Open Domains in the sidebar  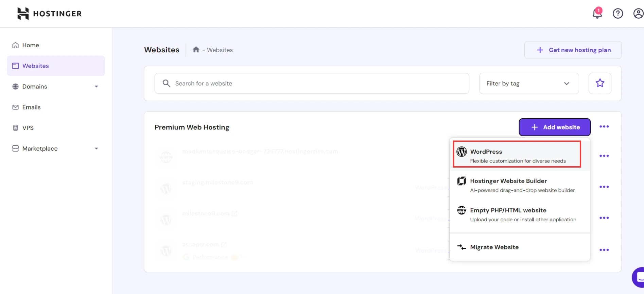(x=56, y=87)
